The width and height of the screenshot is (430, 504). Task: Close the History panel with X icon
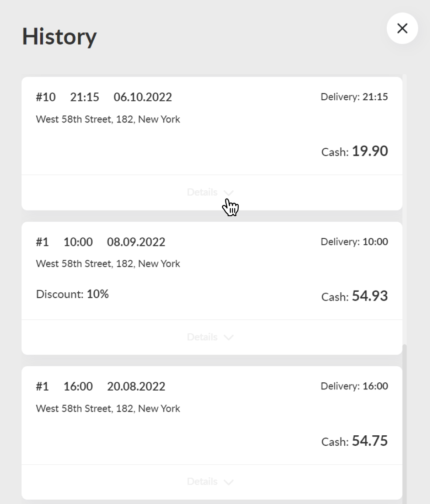tap(402, 28)
